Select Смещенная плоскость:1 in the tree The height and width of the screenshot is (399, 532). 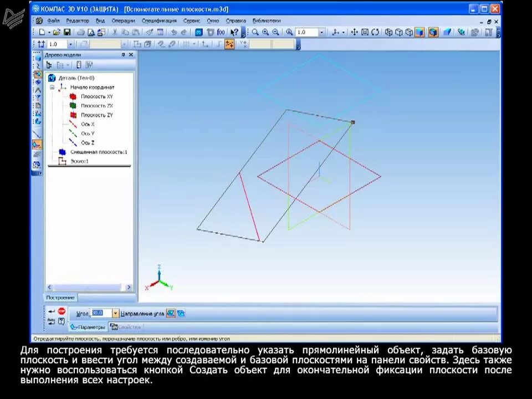pyautogui.click(x=99, y=152)
